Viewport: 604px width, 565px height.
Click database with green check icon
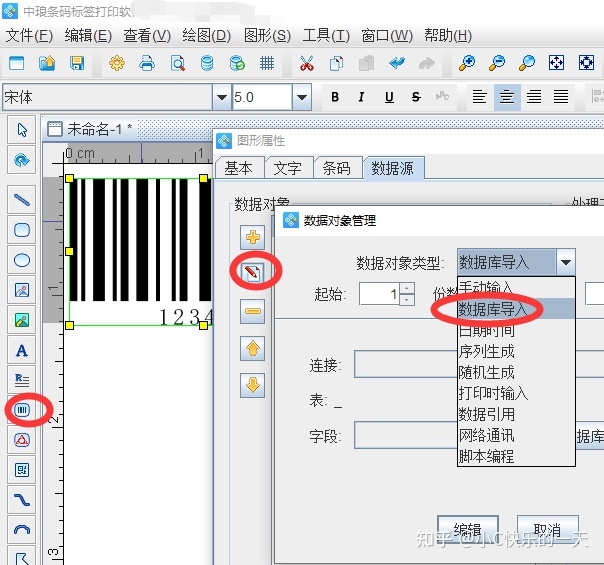coord(237,63)
